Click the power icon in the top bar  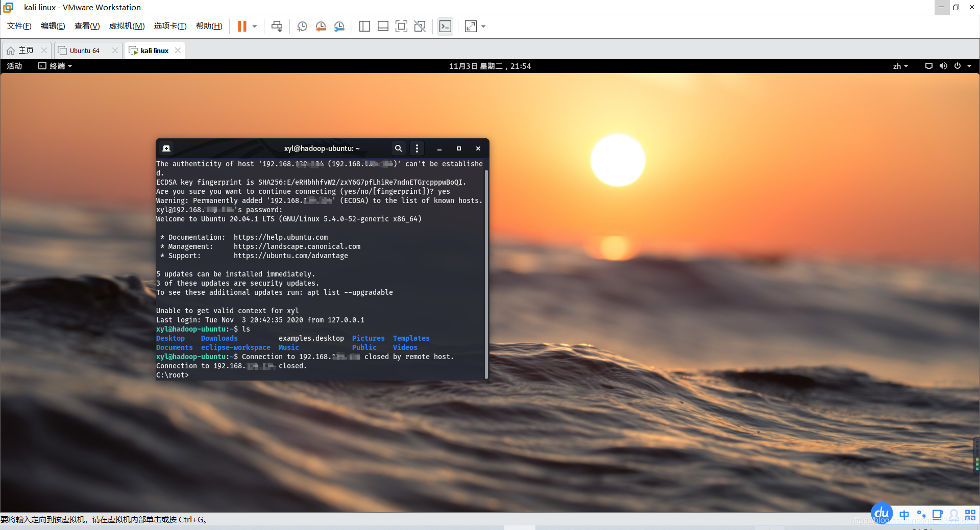958,66
